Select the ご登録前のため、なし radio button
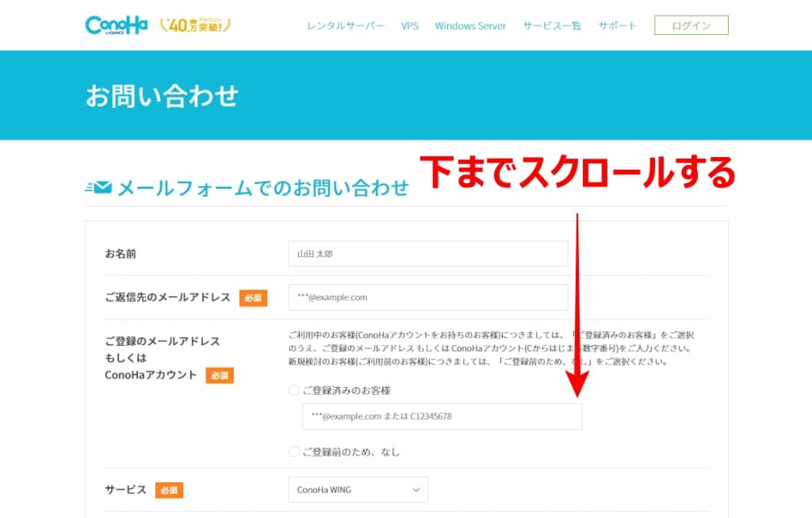Viewport: 812px width, 518px height. 293,451
